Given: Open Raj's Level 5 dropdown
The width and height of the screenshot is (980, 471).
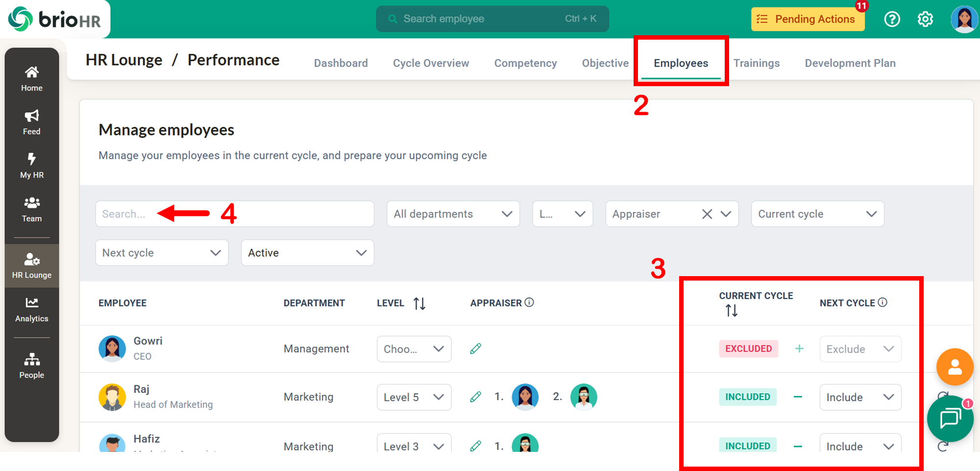Looking at the screenshot, I should pyautogui.click(x=414, y=397).
